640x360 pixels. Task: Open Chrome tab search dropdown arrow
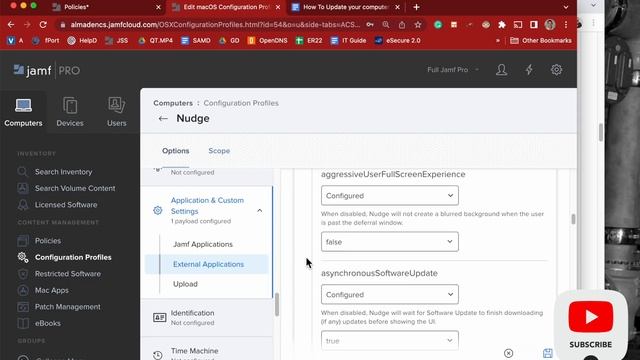[x=566, y=7]
